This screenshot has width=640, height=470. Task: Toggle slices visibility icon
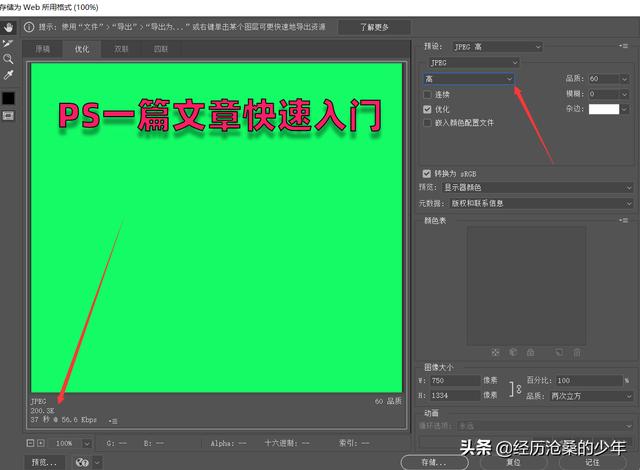[x=8, y=116]
